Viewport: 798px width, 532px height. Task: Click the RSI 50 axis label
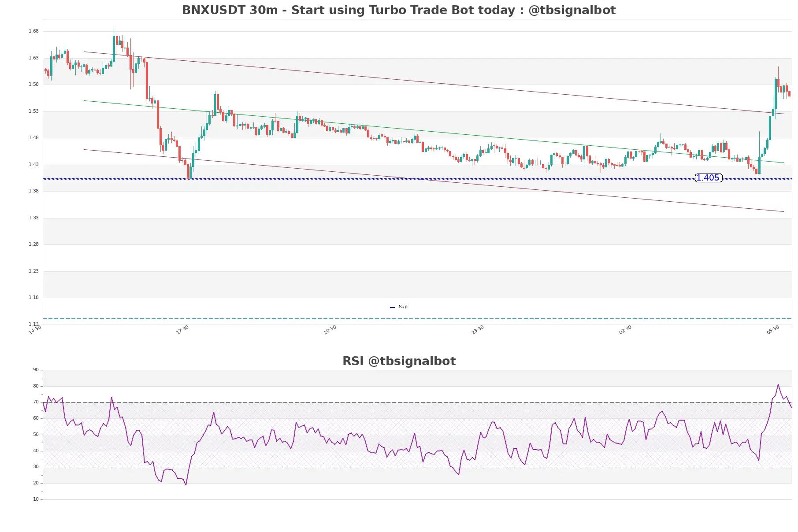(36, 434)
